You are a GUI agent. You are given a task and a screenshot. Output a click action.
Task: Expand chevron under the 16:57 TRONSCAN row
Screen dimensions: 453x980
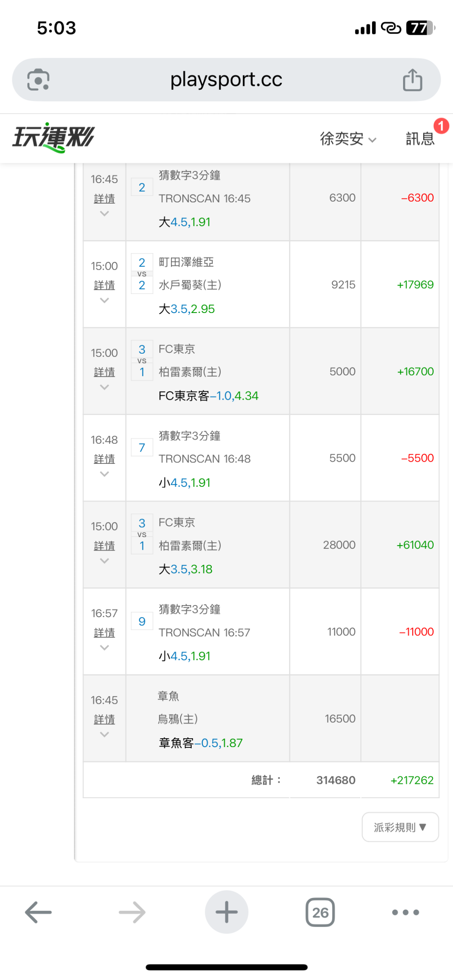pos(104,648)
